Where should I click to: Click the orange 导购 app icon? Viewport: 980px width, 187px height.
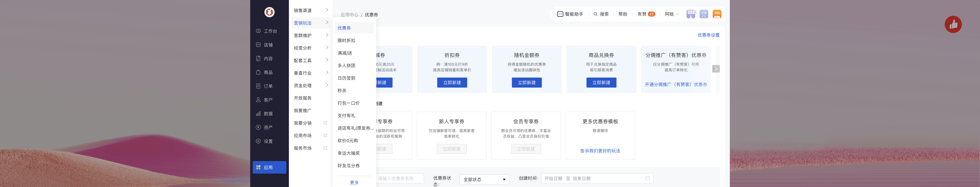pos(717,14)
